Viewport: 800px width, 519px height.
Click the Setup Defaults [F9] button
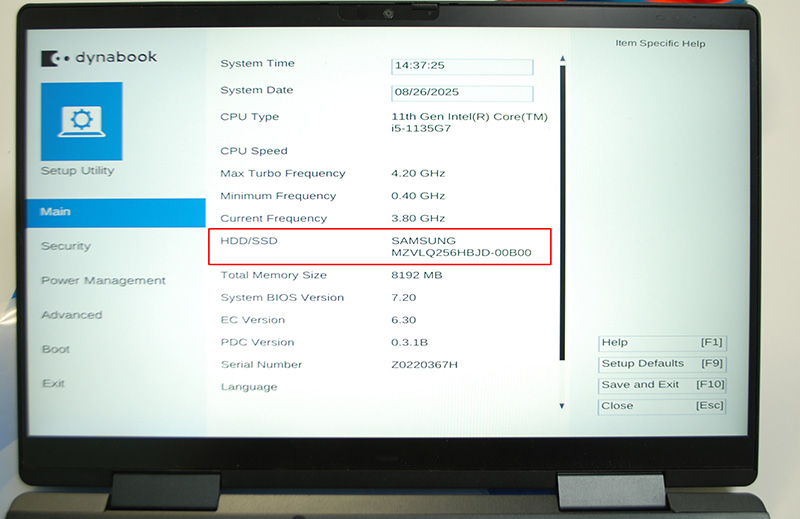click(x=662, y=364)
